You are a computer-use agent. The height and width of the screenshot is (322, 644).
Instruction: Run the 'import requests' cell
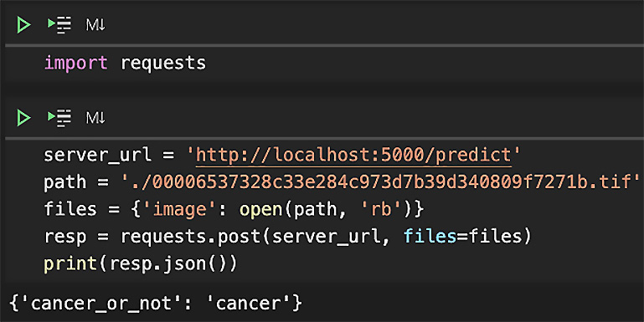[x=23, y=25]
